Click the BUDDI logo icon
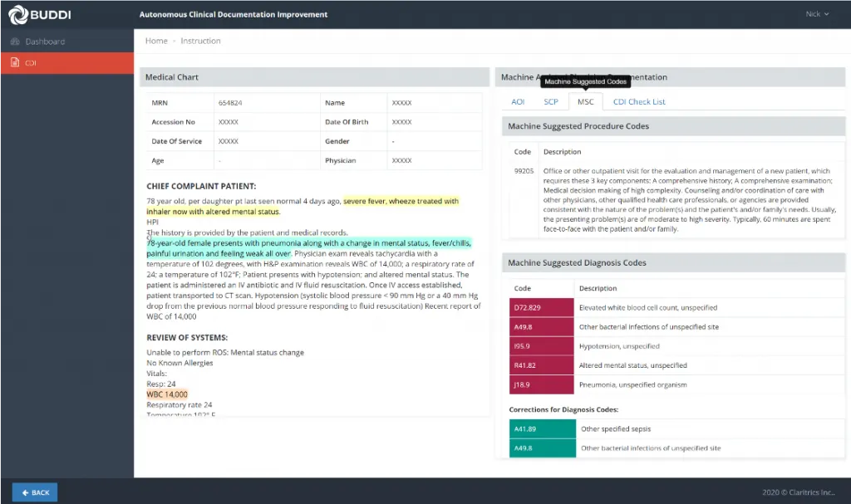 pos(17,14)
